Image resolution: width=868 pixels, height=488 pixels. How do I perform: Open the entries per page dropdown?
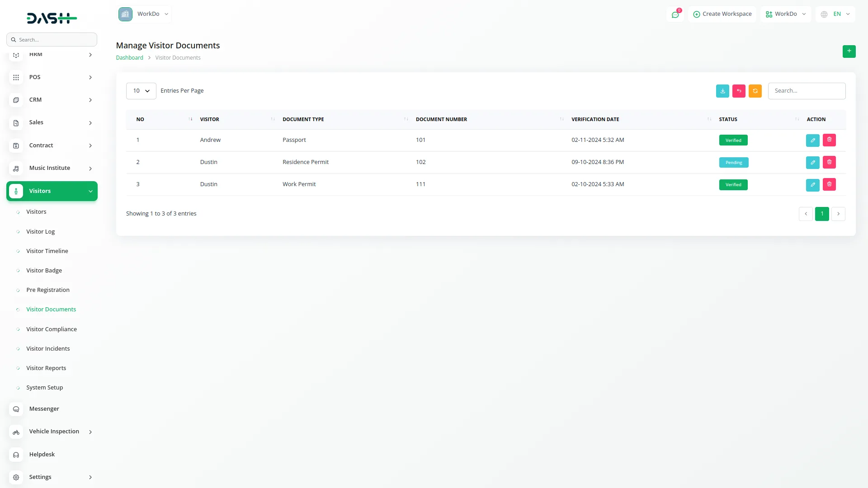pyautogui.click(x=141, y=91)
